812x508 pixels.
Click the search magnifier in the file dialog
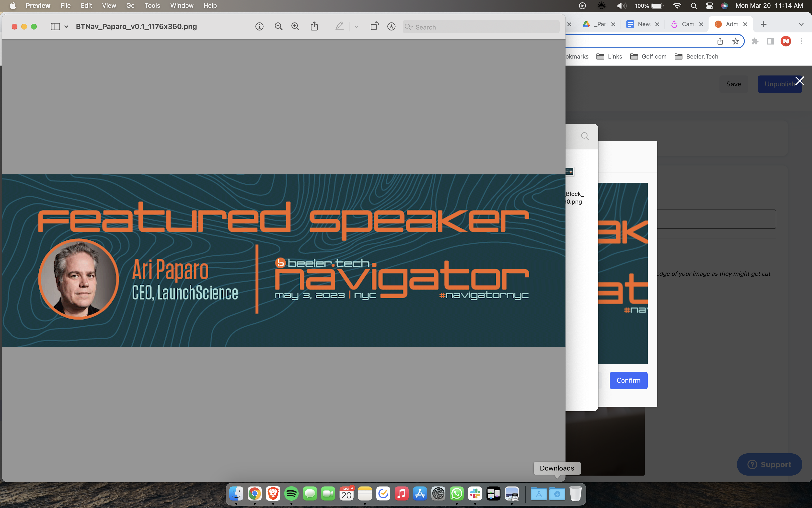tap(585, 136)
